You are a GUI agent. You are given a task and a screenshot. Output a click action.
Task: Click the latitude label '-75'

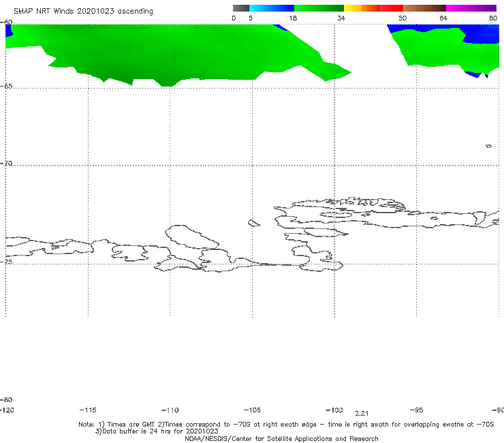[6, 262]
